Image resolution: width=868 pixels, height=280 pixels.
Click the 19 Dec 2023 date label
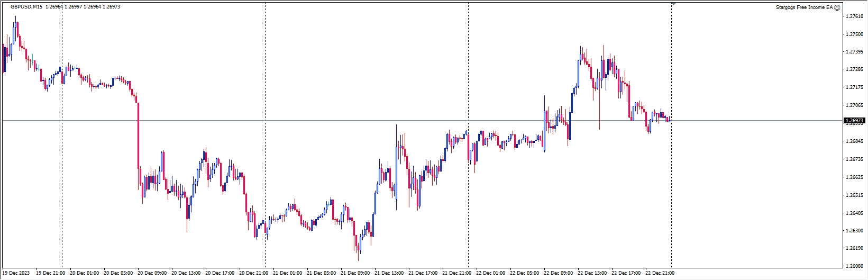[x=16, y=273]
